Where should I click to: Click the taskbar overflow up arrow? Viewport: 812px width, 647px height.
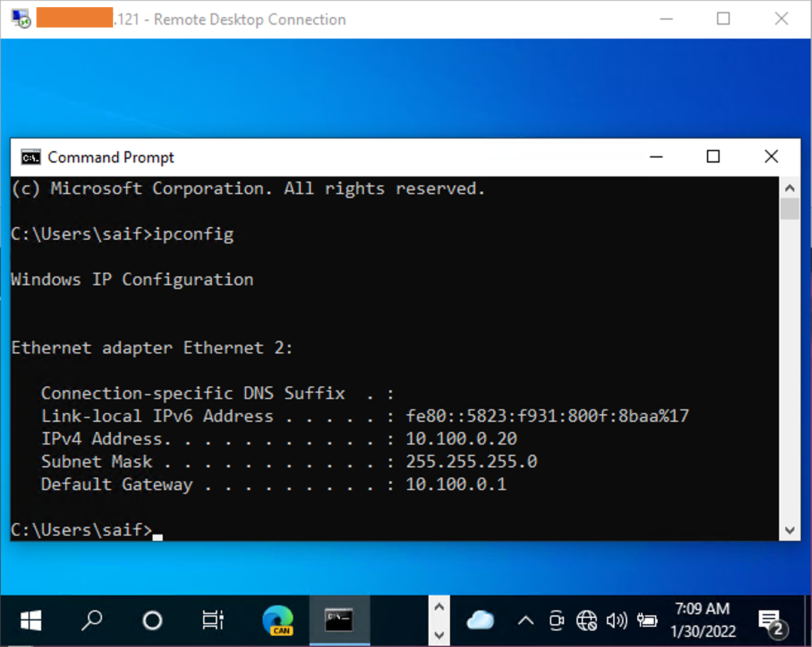pyautogui.click(x=439, y=606)
